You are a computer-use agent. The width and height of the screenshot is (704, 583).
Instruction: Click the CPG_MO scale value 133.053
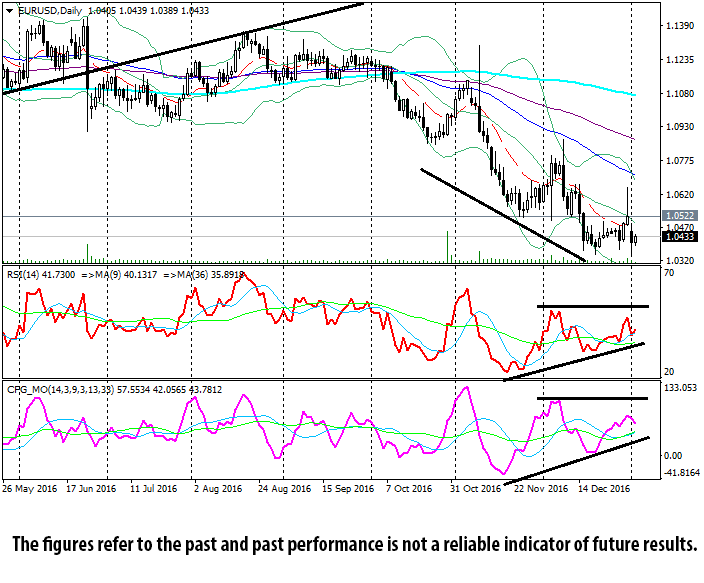[680, 388]
